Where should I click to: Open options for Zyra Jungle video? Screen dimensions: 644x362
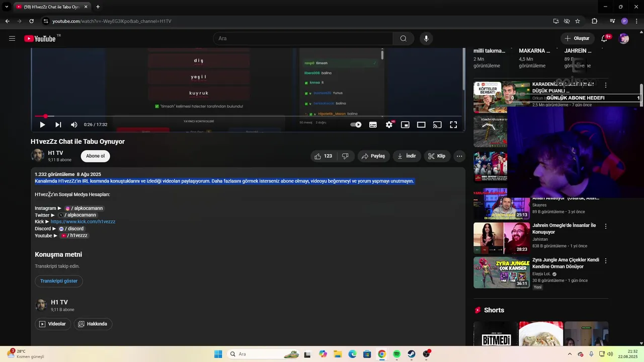[x=606, y=261]
